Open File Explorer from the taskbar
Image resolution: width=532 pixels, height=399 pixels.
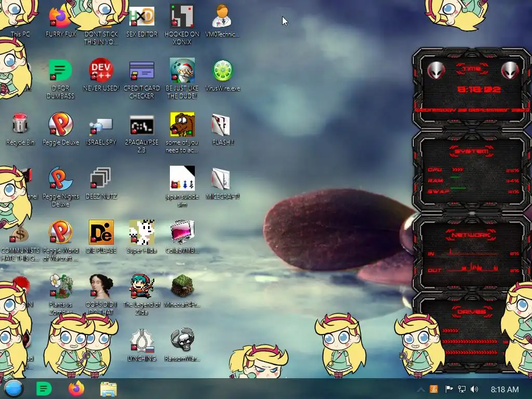tap(109, 390)
